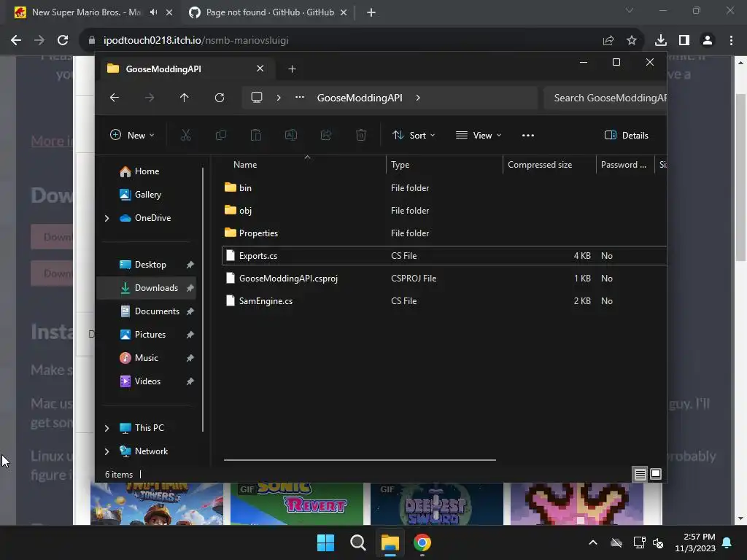Click the Search GooseModdingAPI box
The width and height of the screenshot is (747, 560).
(x=605, y=98)
